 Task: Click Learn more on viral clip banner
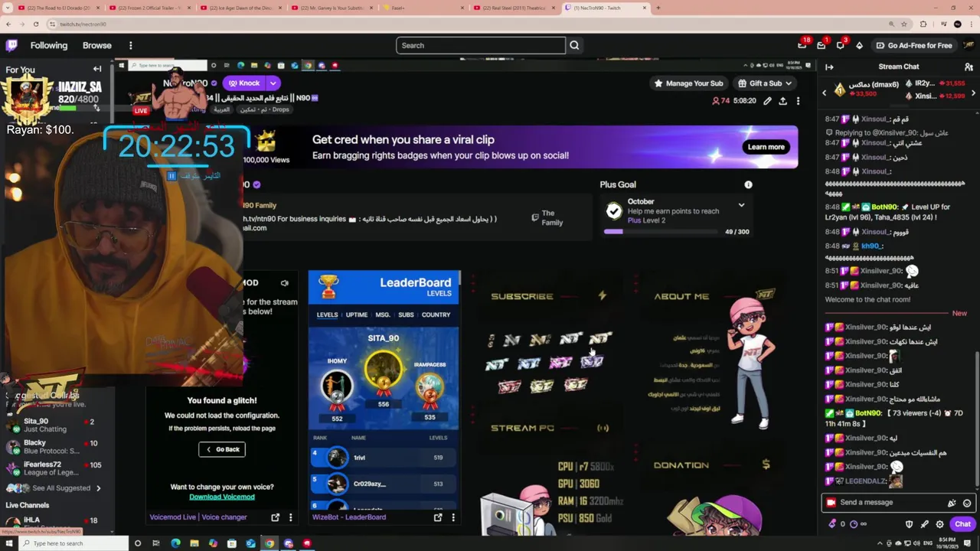click(x=766, y=147)
